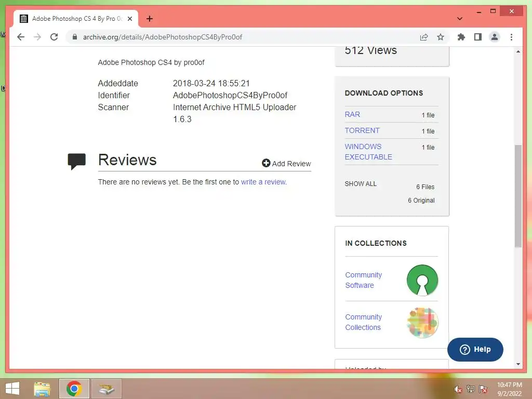Open File Explorer from the taskbar
This screenshot has width=532, height=399.
(42, 389)
